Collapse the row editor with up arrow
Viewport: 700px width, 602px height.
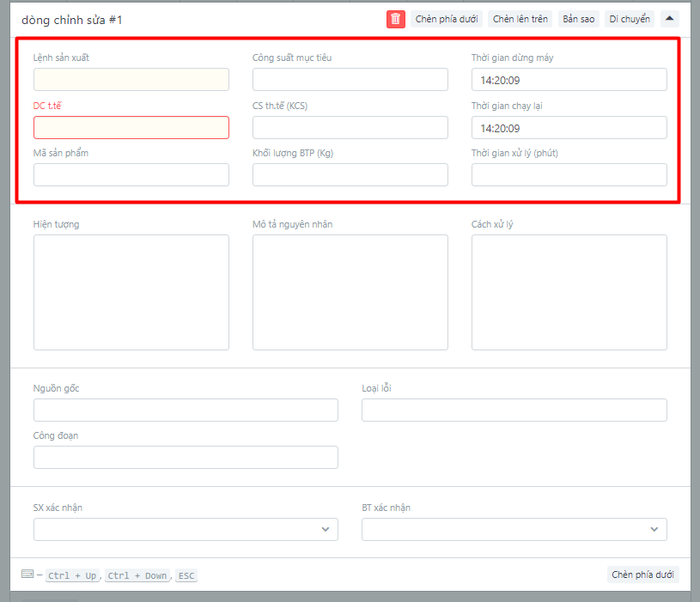[x=669, y=19]
